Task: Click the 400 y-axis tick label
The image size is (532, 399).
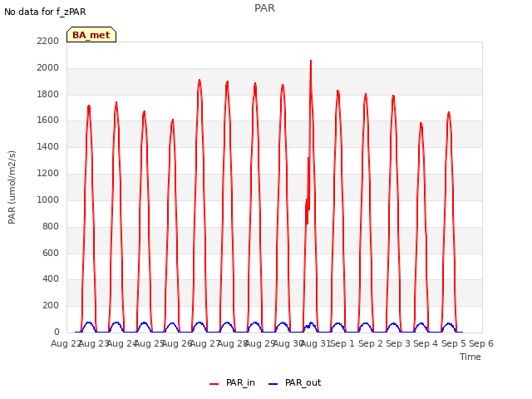Action: tap(51, 279)
